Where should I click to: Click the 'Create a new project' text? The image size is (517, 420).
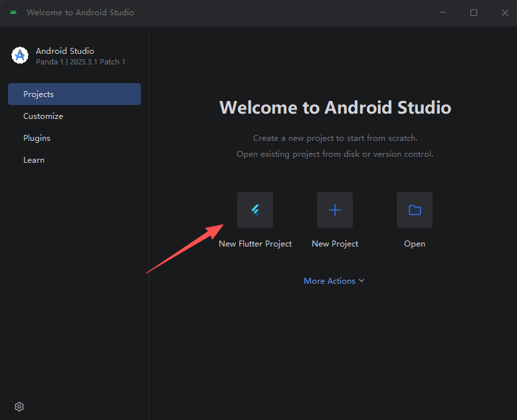click(335, 138)
